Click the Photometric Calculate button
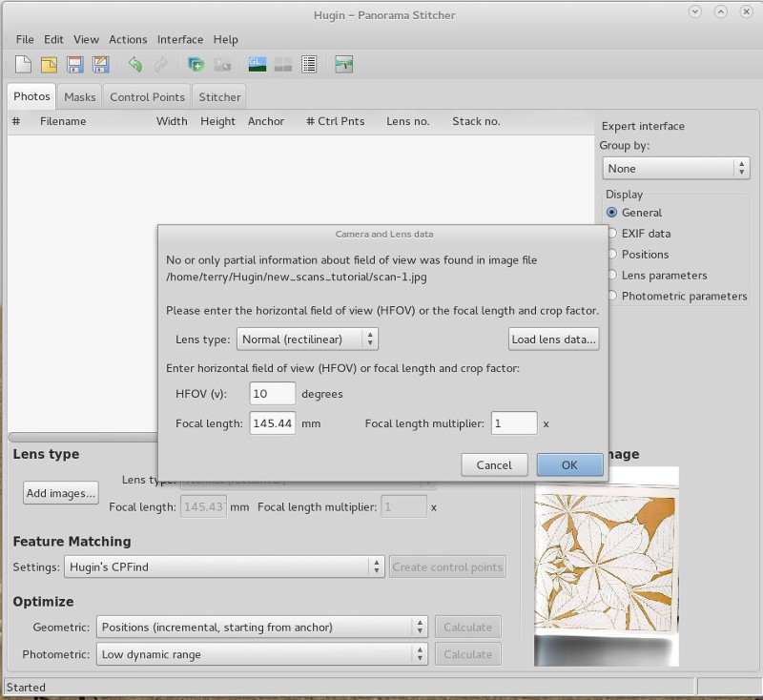Image resolution: width=763 pixels, height=700 pixels. click(x=468, y=654)
